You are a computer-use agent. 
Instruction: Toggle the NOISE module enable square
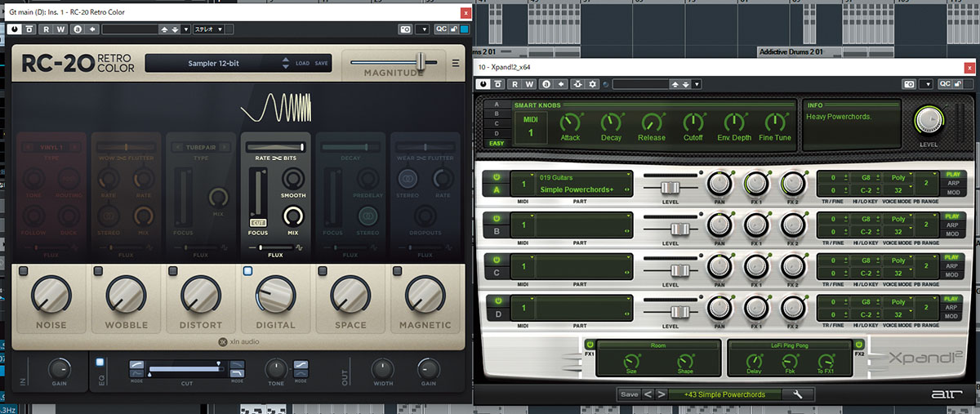tap(24, 270)
